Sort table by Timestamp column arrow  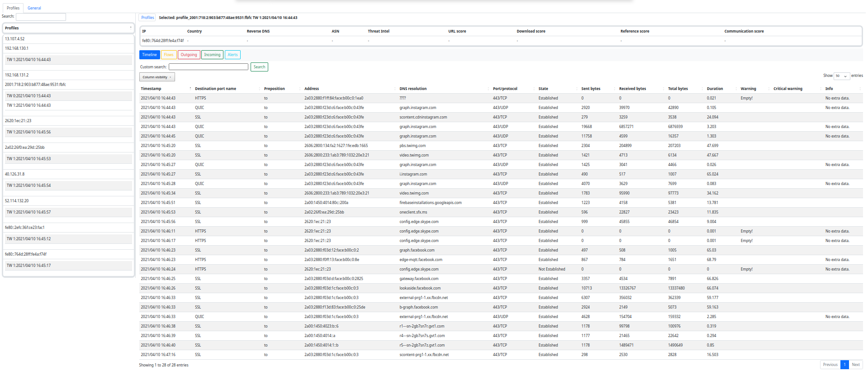[x=190, y=89]
